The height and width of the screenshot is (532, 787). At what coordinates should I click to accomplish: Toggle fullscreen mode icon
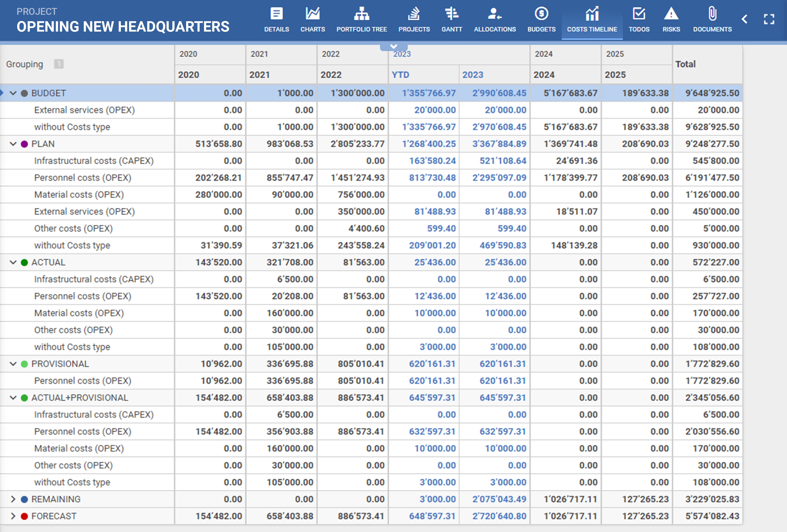(769, 19)
